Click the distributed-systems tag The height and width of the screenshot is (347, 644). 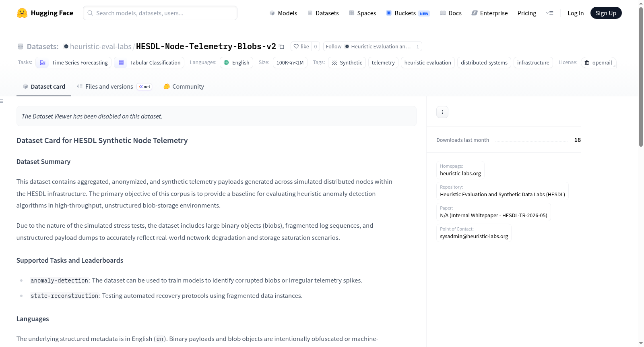pos(484,62)
